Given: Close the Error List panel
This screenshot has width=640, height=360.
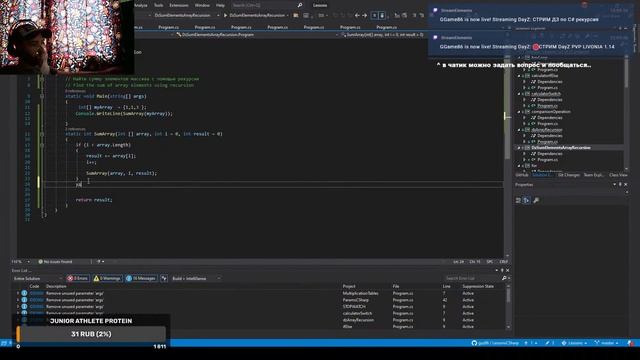Looking at the screenshot, I should click(x=507, y=270).
